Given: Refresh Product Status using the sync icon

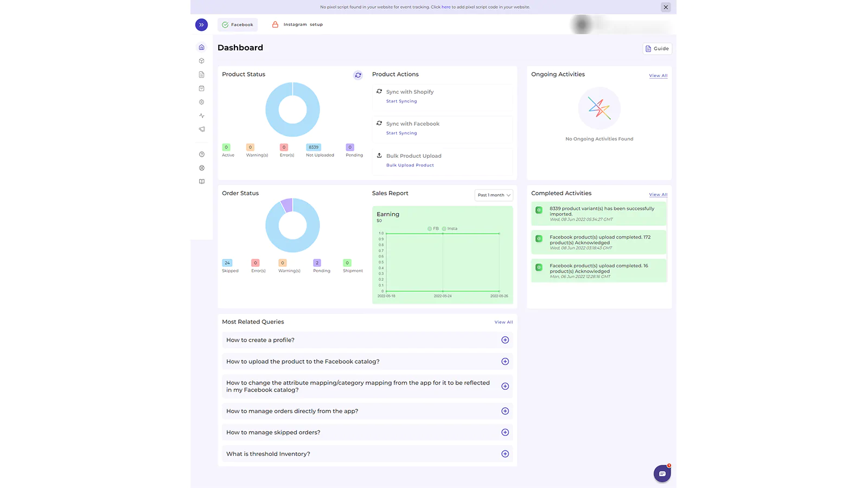Looking at the screenshot, I should (x=358, y=75).
